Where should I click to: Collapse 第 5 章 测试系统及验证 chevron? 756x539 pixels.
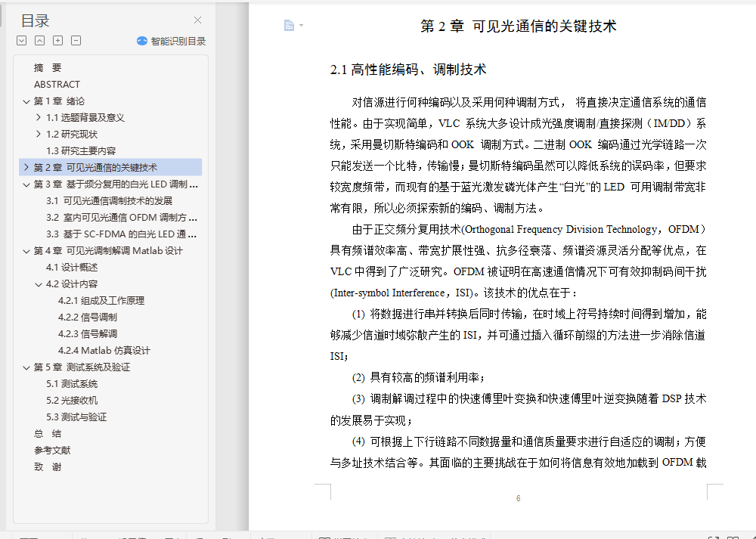click(26, 367)
